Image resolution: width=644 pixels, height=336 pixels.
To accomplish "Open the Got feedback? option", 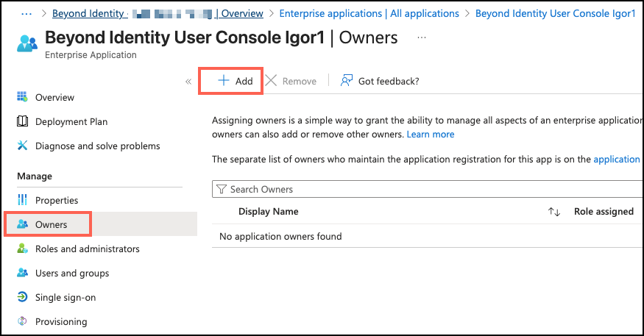I will pyautogui.click(x=380, y=81).
